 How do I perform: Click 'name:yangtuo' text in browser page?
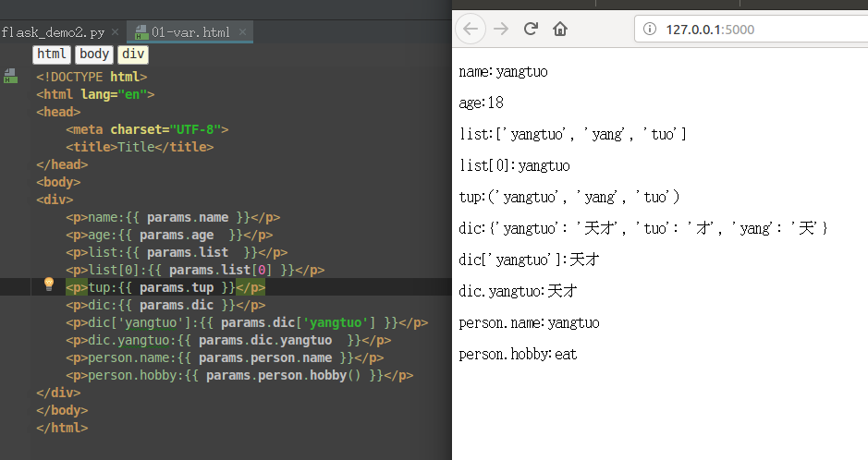pyautogui.click(x=503, y=72)
